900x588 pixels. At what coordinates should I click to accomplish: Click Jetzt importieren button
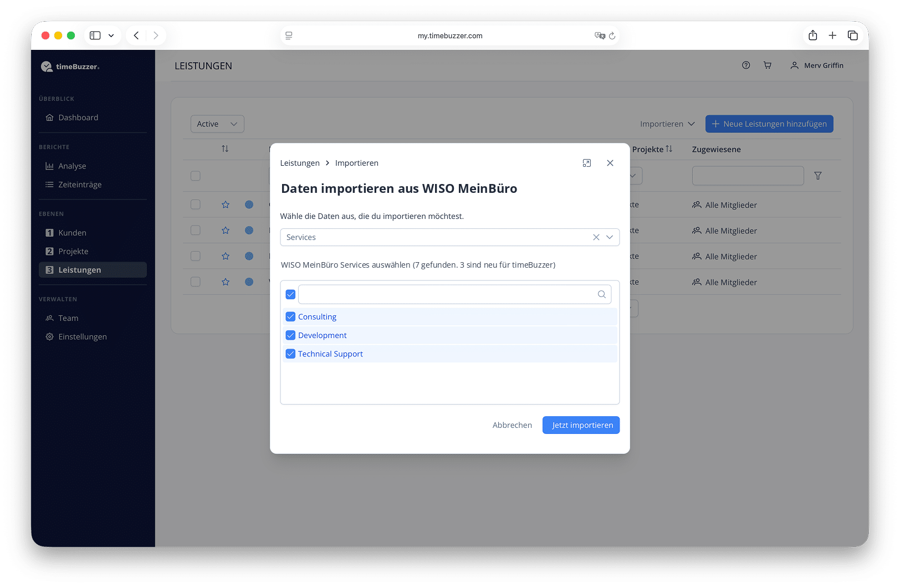pyautogui.click(x=581, y=425)
